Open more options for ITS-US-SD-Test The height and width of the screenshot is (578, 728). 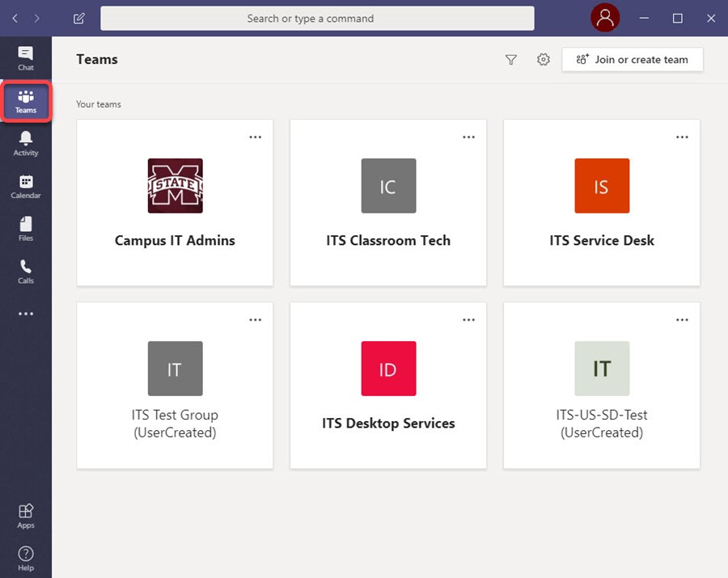point(682,319)
